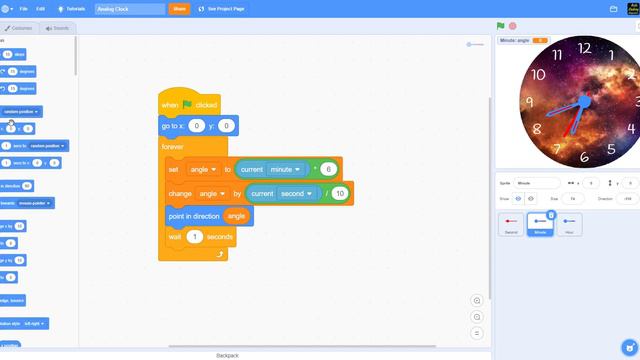Open the random position dropdown in go to block

tap(21, 111)
